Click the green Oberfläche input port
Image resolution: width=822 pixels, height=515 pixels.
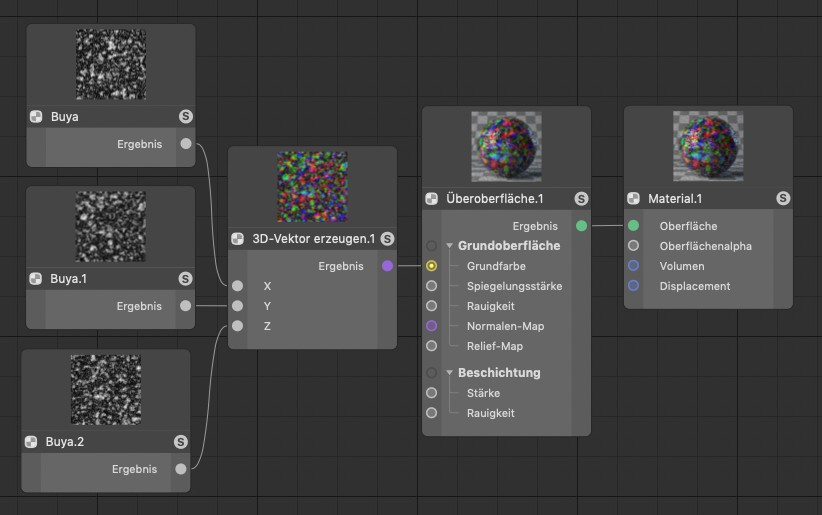[633, 226]
